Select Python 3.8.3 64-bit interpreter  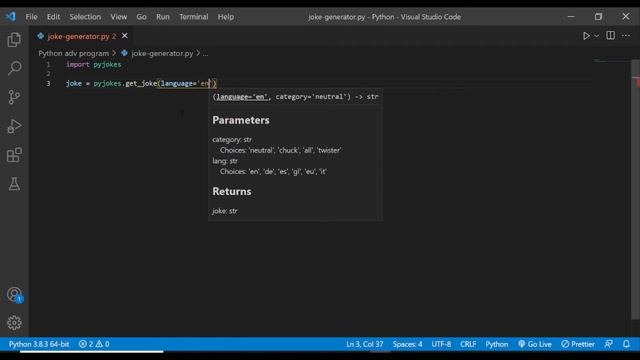pos(39,344)
